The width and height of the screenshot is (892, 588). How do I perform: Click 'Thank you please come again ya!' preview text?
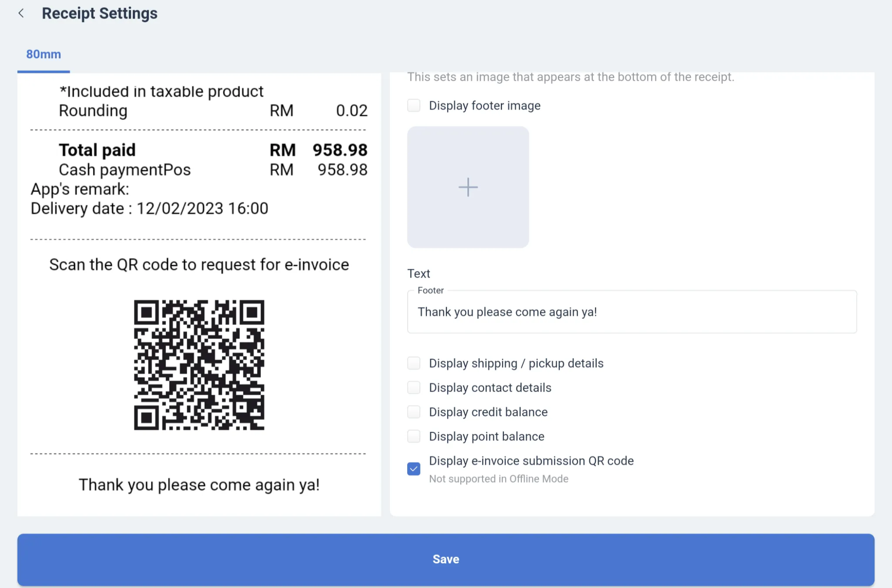click(199, 485)
